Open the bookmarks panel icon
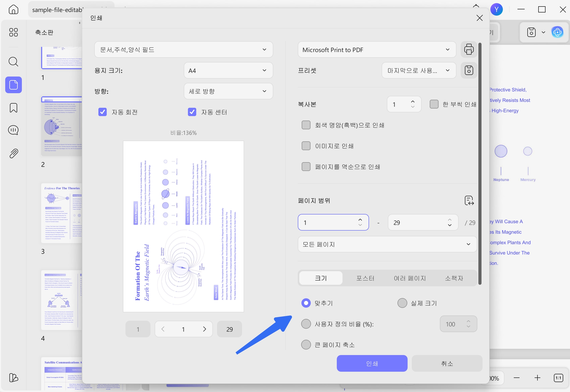570x392 pixels. coord(14,108)
